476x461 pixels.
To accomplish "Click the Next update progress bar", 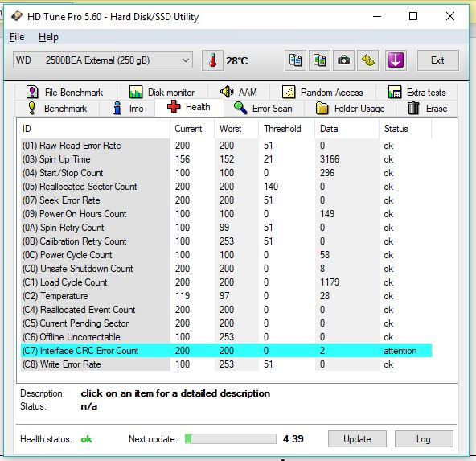I will click(231, 438).
